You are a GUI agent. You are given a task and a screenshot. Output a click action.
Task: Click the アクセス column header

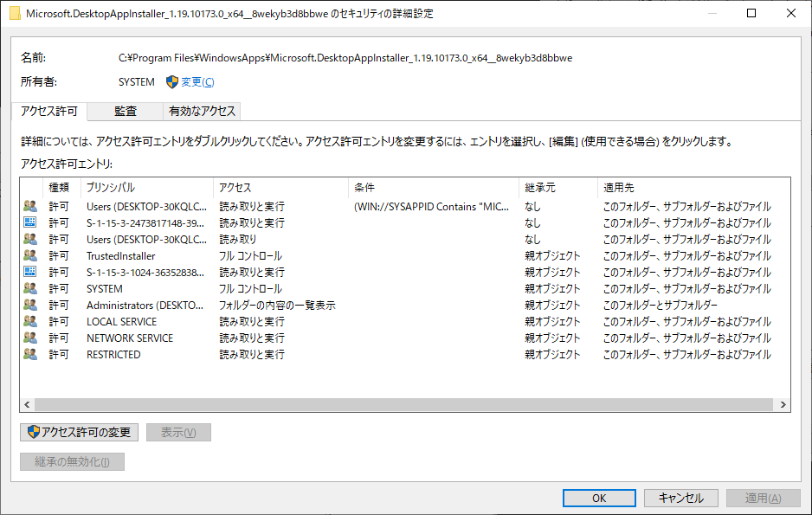coord(280,187)
